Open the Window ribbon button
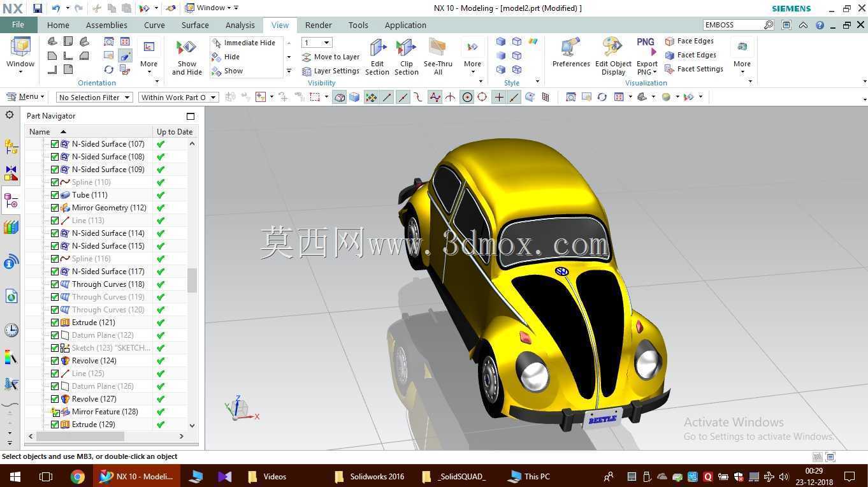The width and height of the screenshot is (868, 487). [x=20, y=55]
